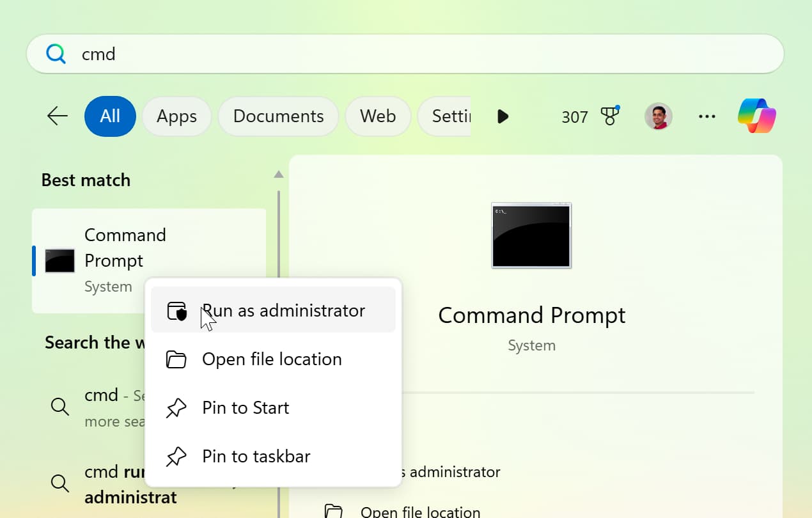Click the back arrow icon
Screen dimensions: 812x518
[x=58, y=116]
